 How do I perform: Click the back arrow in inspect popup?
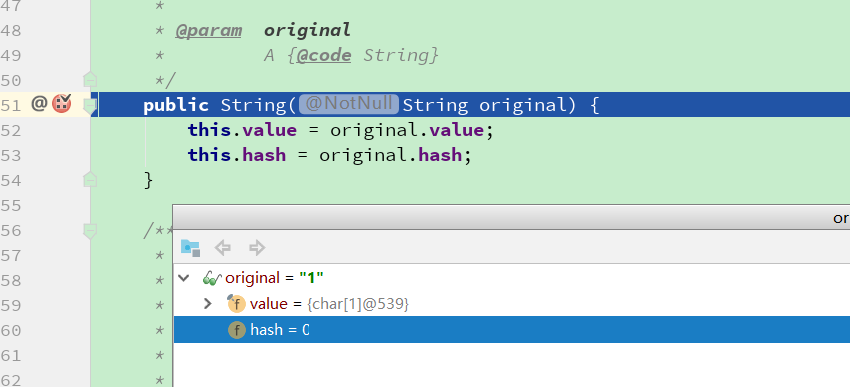point(223,248)
